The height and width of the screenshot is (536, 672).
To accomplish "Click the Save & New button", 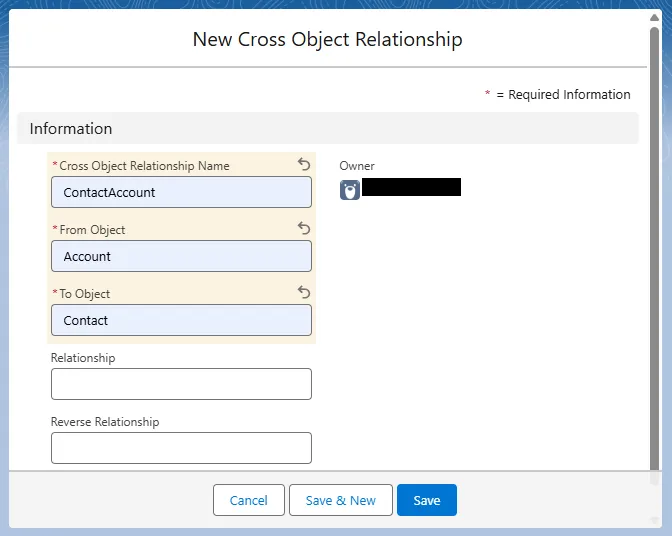I will [x=341, y=500].
